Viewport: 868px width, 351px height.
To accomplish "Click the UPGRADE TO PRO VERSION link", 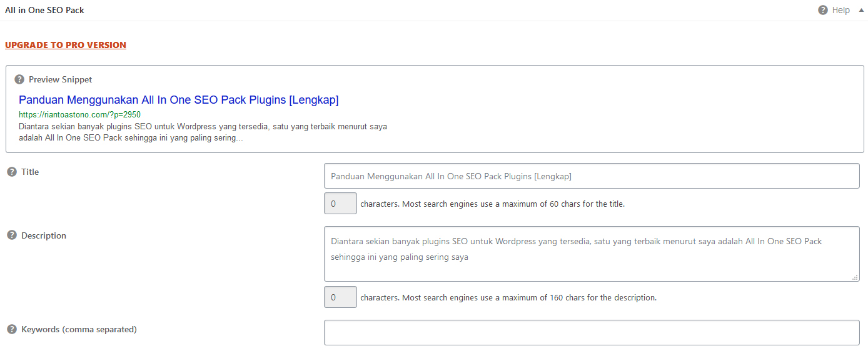I will coord(66,45).
